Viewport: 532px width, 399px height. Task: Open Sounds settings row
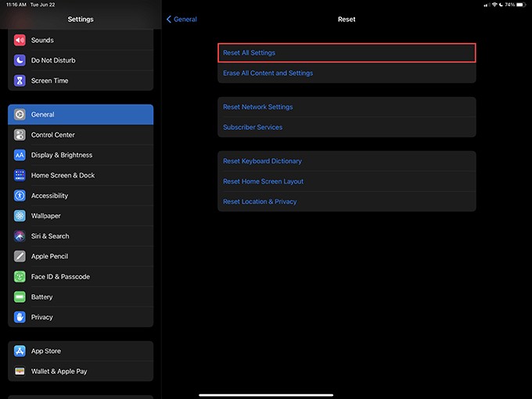81,40
